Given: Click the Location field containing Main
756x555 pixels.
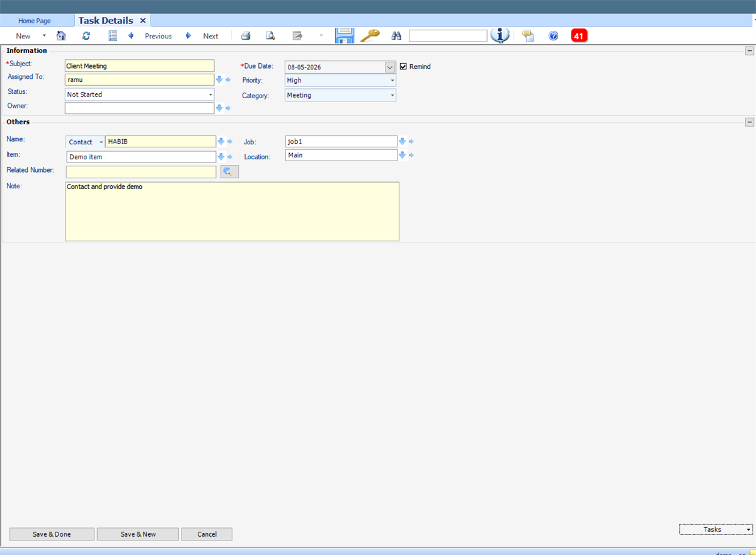Looking at the screenshot, I should 341,155.
